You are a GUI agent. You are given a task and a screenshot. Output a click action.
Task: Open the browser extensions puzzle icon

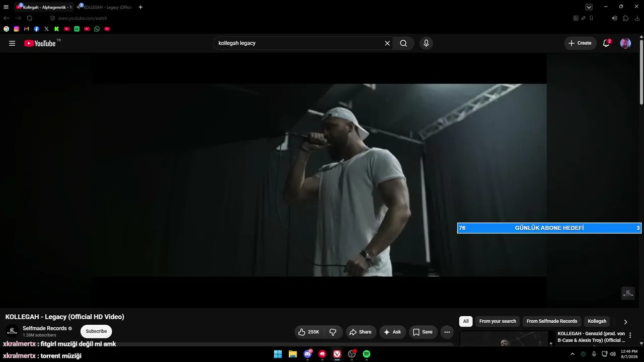coord(626,18)
